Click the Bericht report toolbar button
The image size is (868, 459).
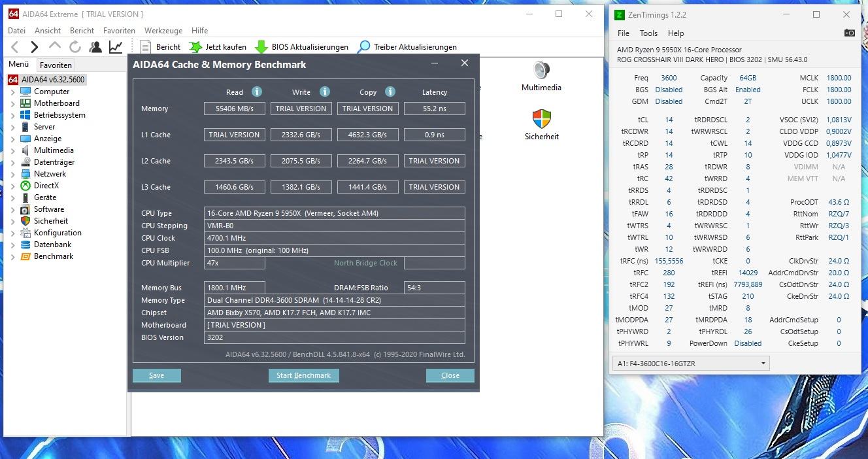click(160, 47)
